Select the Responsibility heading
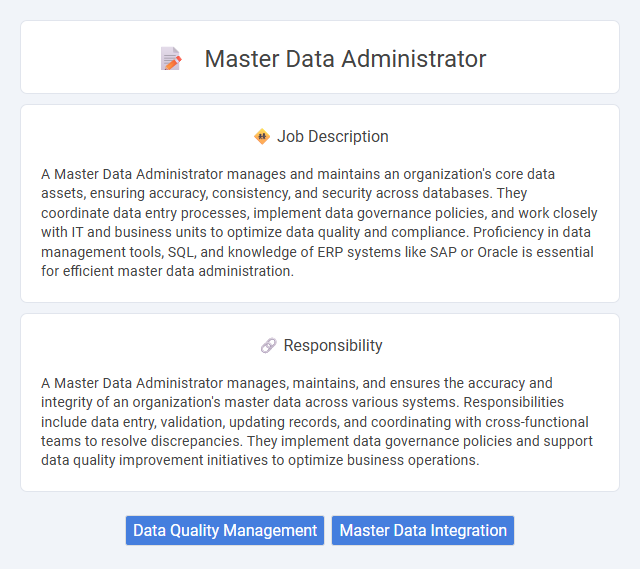 tap(333, 345)
